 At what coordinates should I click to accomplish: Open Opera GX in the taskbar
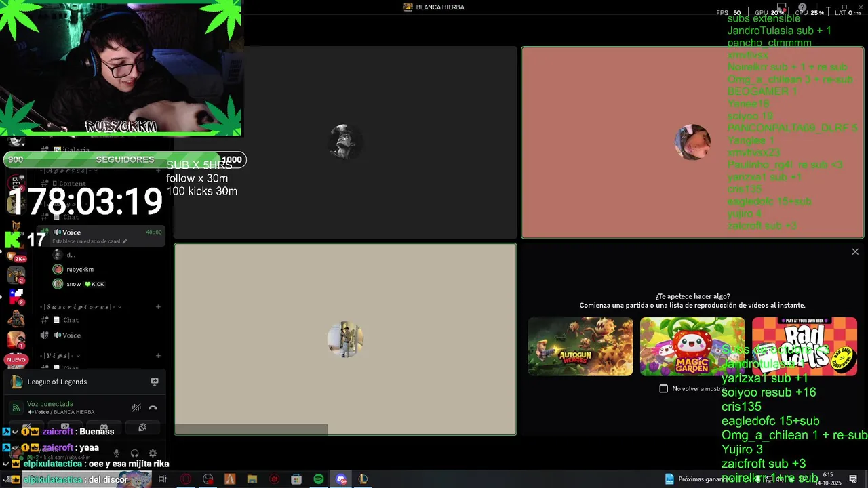click(x=185, y=479)
